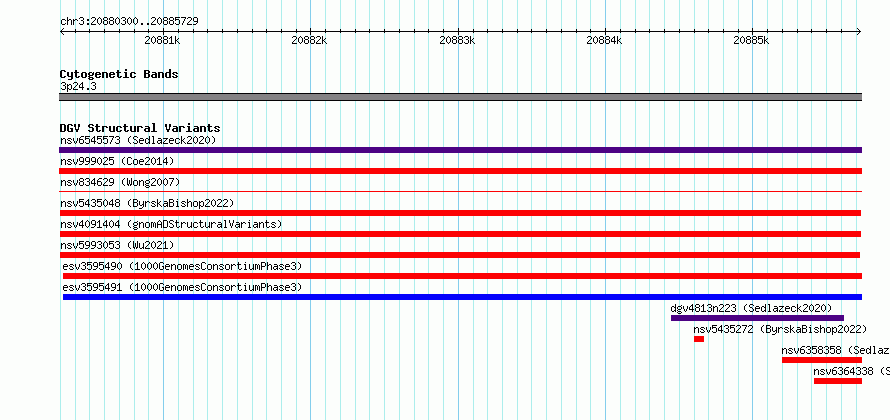This screenshot has height=420, width=890.
Task: Open esv3595490 (1000GenomesConsortiumPhase3) label
Action: point(182,266)
